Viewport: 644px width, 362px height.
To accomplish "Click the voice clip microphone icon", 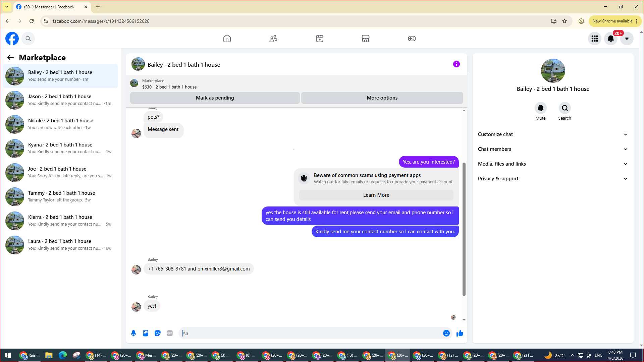I will (x=133, y=333).
